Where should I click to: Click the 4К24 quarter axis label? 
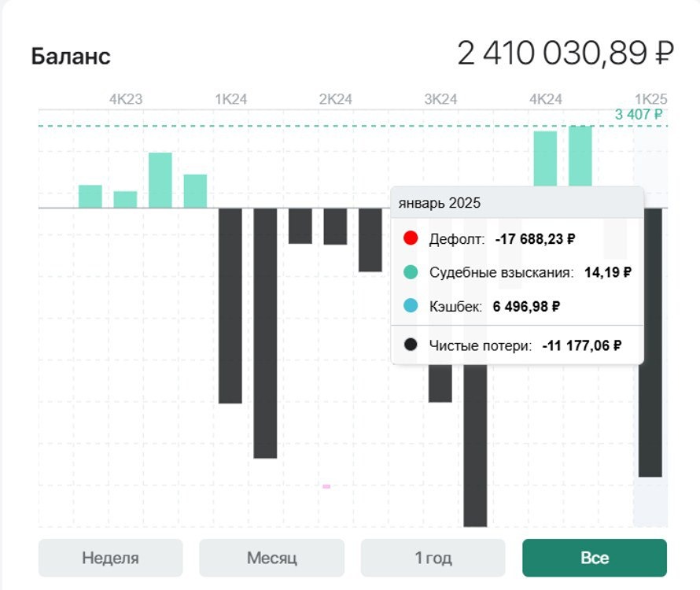546,99
